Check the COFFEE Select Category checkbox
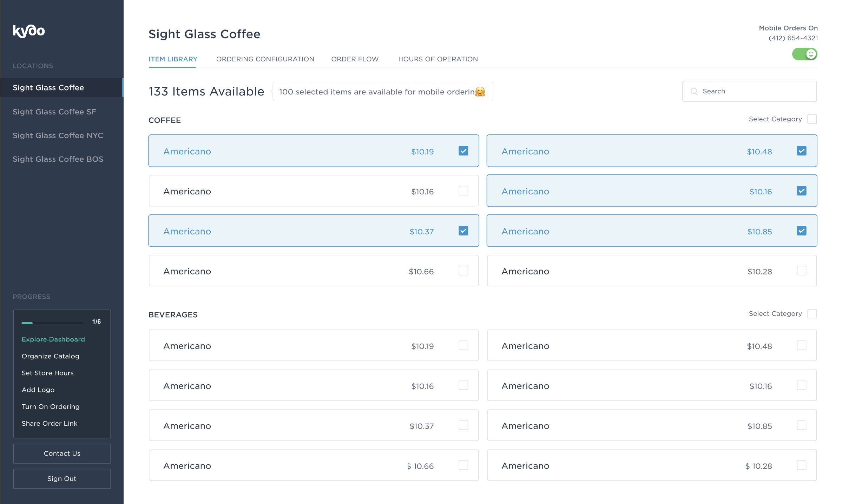Screen dimensions: 842x504 tap(812, 119)
